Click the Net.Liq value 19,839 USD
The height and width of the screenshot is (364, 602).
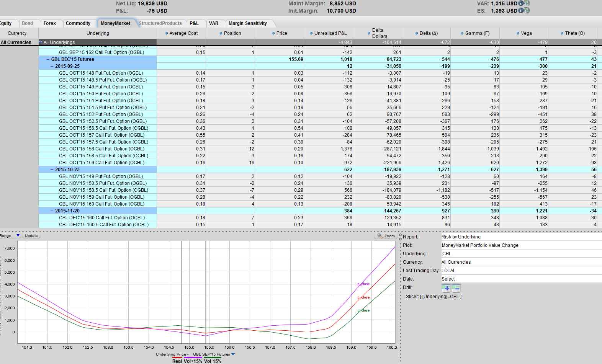[152, 3]
